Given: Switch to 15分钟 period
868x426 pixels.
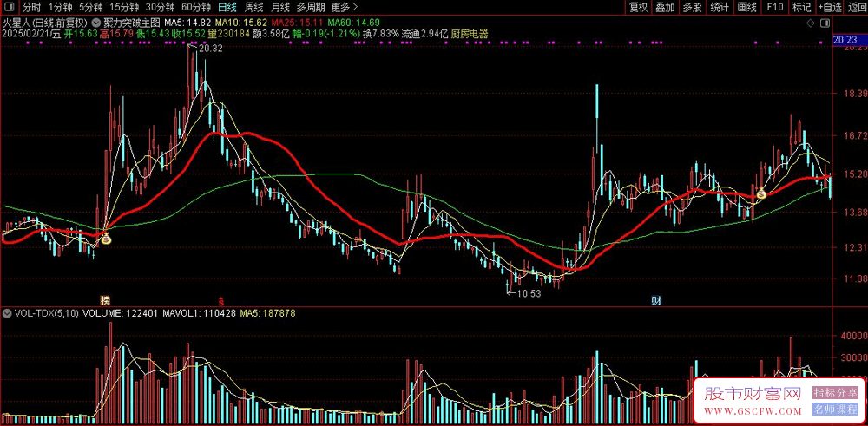Looking at the screenshot, I should tap(123, 7).
